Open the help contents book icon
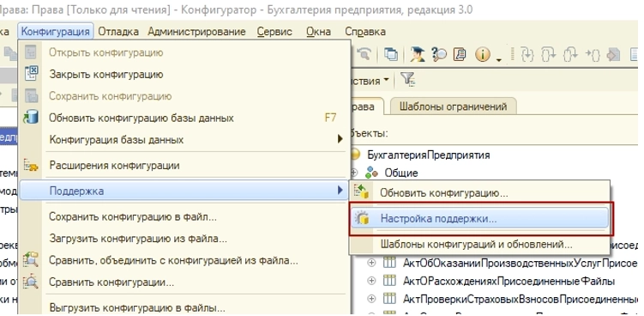This screenshot has height=316, width=644. [460, 54]
